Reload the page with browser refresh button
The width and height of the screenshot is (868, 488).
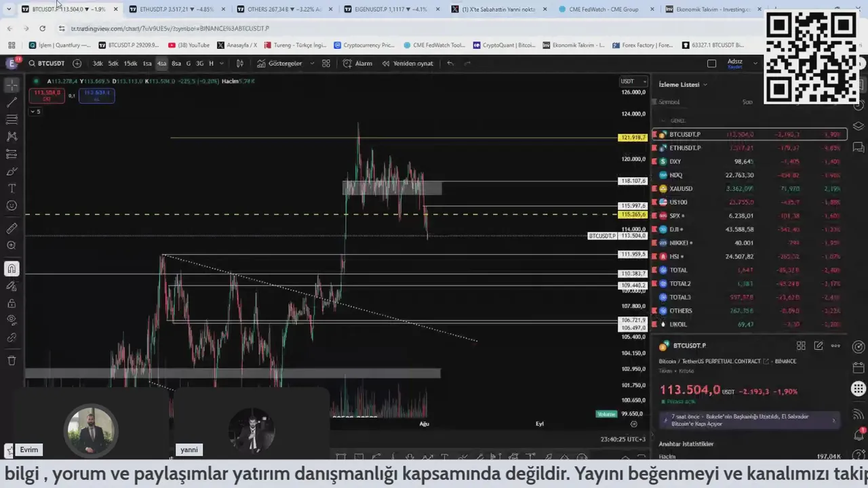coord(42,28)
